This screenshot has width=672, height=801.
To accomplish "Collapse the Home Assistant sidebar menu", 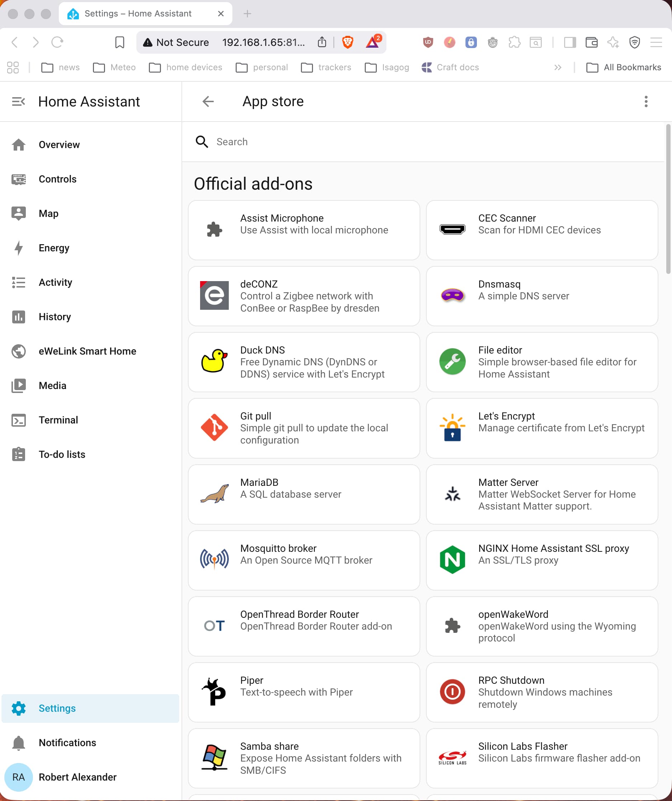I will 18,101.
